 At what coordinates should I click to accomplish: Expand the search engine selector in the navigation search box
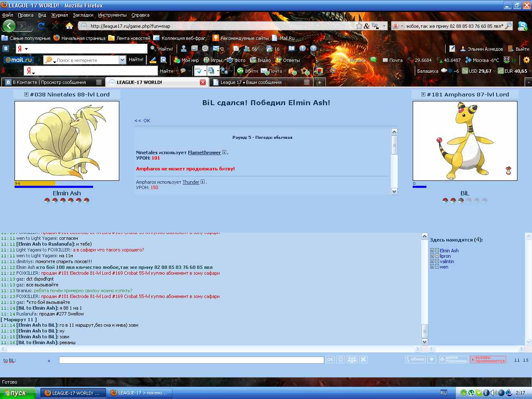[x=402, y=26]
